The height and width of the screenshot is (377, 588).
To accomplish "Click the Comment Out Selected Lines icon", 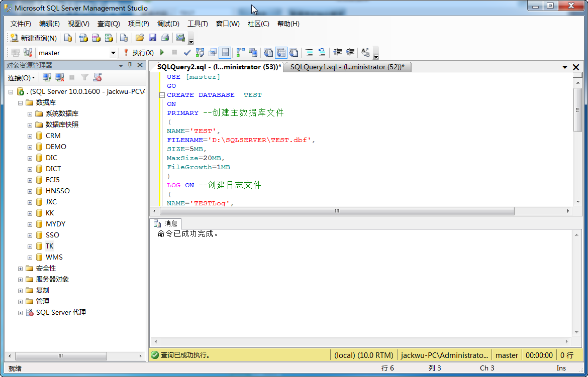I will click(x=310, y=53).
